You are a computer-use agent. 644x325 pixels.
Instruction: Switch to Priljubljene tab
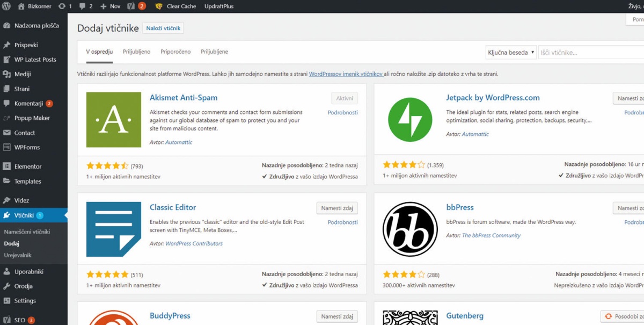click(x=215, y=52)
